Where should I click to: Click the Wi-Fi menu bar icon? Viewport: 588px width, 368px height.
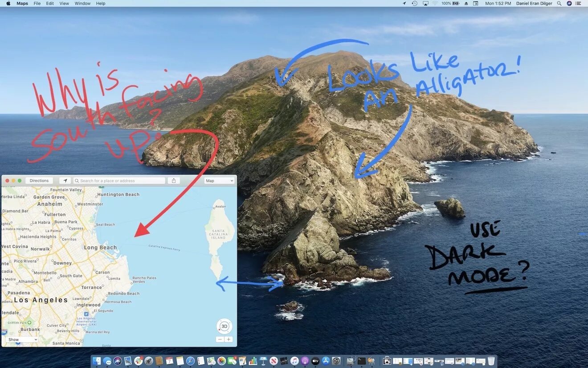point(435,3)
